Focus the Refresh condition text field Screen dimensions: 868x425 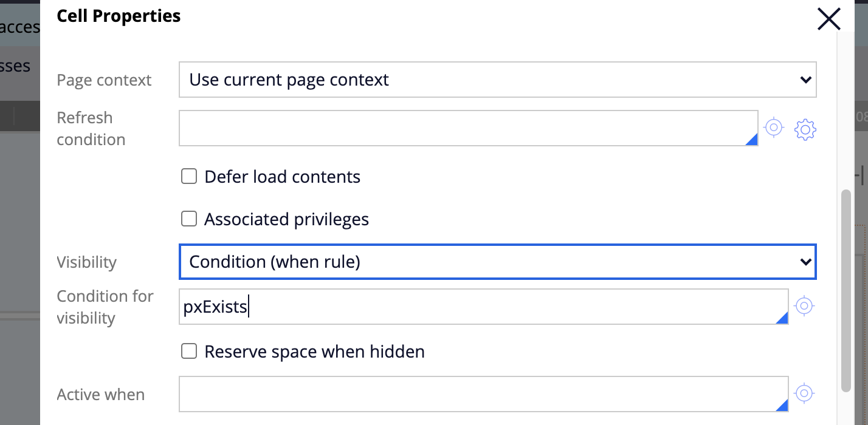point(468,128)
